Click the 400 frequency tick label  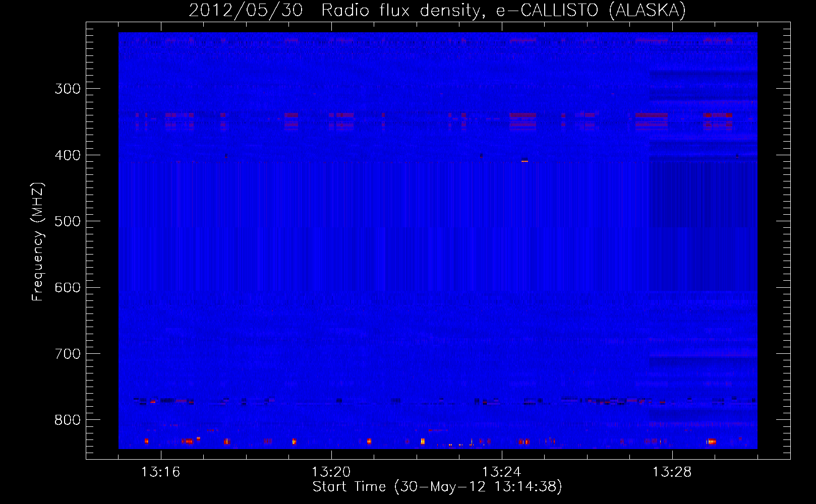[x=68, y=155]
